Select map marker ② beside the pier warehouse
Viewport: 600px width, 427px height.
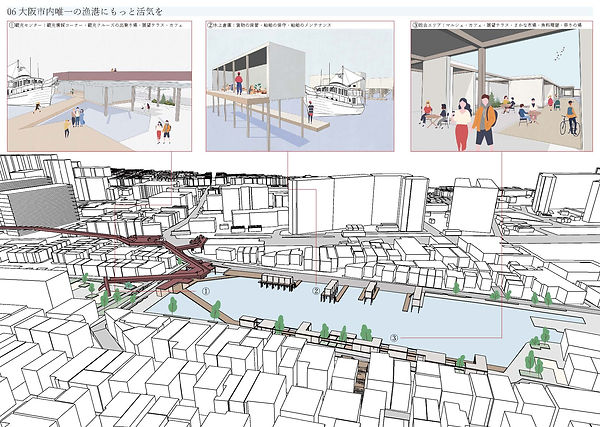click(316, 291)
